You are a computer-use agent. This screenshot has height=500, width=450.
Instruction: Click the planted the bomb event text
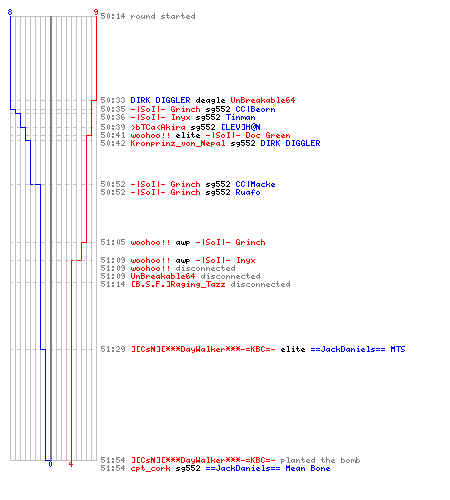coord(320,460)
